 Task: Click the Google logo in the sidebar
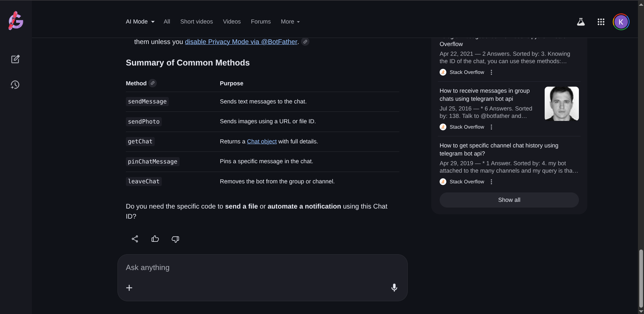point(16,21)
